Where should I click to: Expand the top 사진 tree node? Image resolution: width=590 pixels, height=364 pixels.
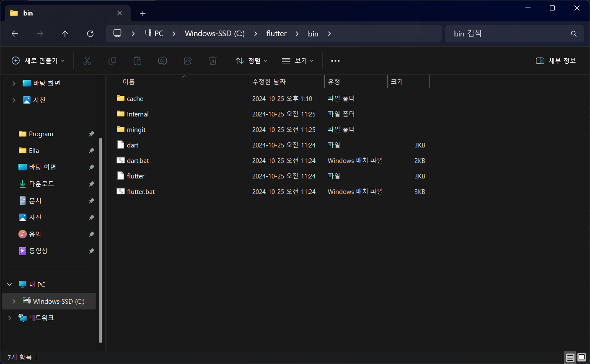click(x=14, y=100)
